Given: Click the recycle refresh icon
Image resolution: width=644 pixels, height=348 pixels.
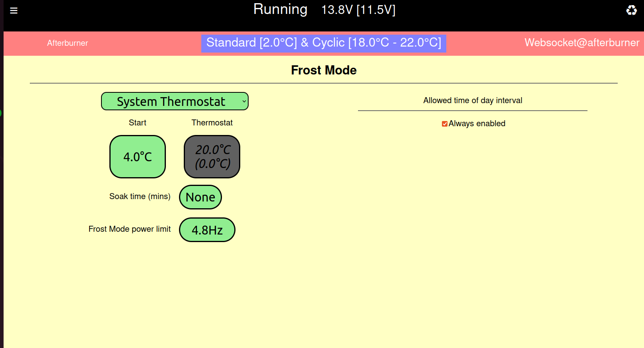Looking at the screenshot, I should coord(631,10).
